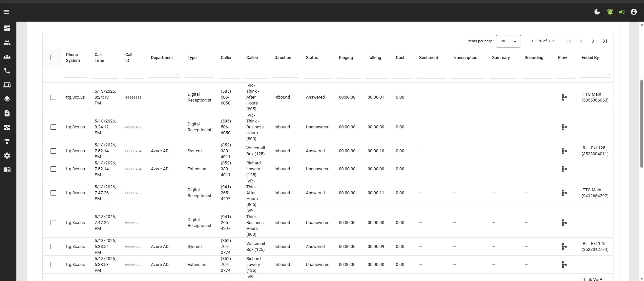
Task: Sort by the Callee column header
Action: pyautogui.click(x=252, y=58)
